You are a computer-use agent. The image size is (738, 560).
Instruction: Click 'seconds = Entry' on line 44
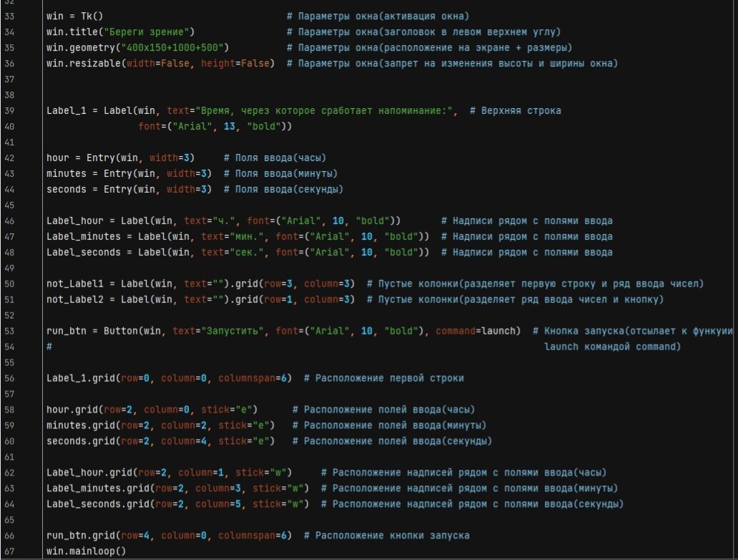click(x=89, y=189)
